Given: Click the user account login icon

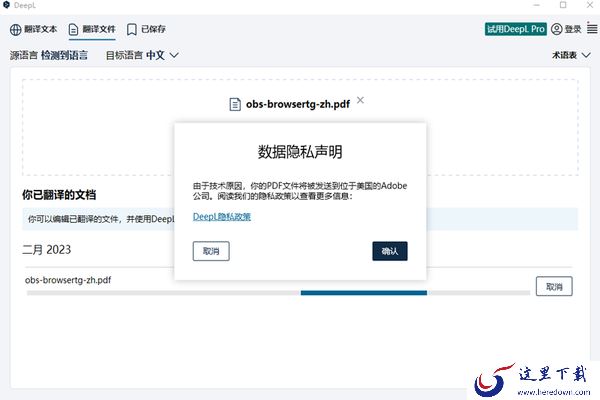Looking at the screenshot, I should click(557, 29).
